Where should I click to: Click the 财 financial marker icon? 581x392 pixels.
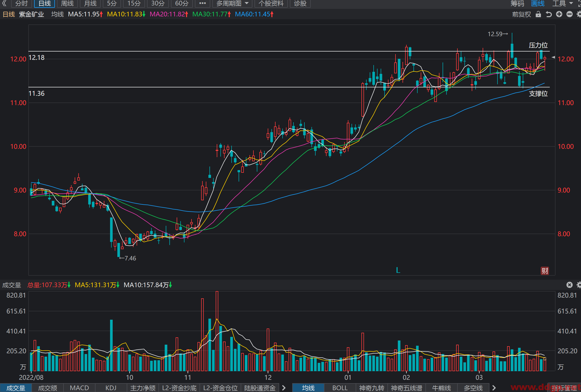pos(545,271)
